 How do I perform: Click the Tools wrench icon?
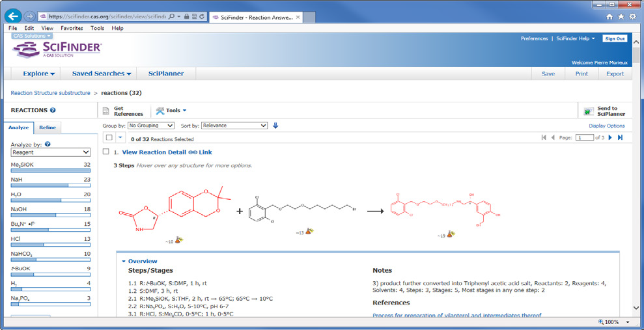(x=160, y=111)
